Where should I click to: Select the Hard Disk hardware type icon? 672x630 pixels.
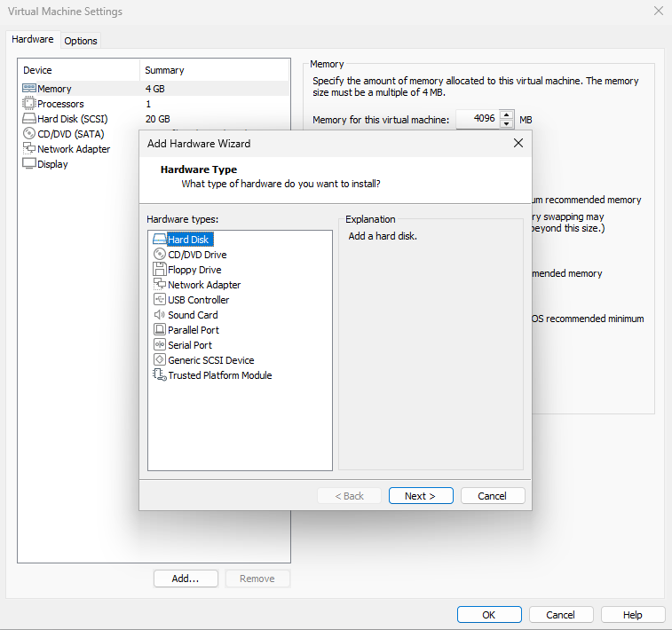(160, 240)
